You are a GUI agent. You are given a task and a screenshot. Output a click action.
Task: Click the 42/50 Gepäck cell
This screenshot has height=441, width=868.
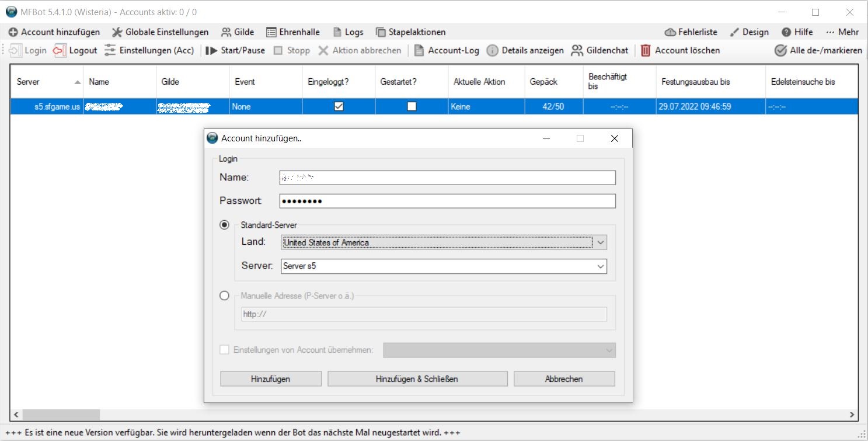(x=553, y=107)
